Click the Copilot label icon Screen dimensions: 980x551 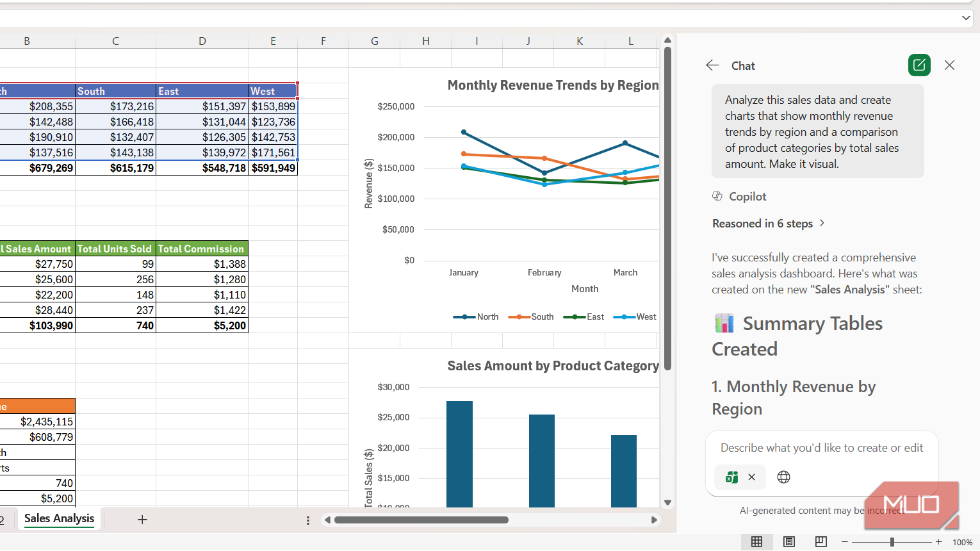point(717,196)
